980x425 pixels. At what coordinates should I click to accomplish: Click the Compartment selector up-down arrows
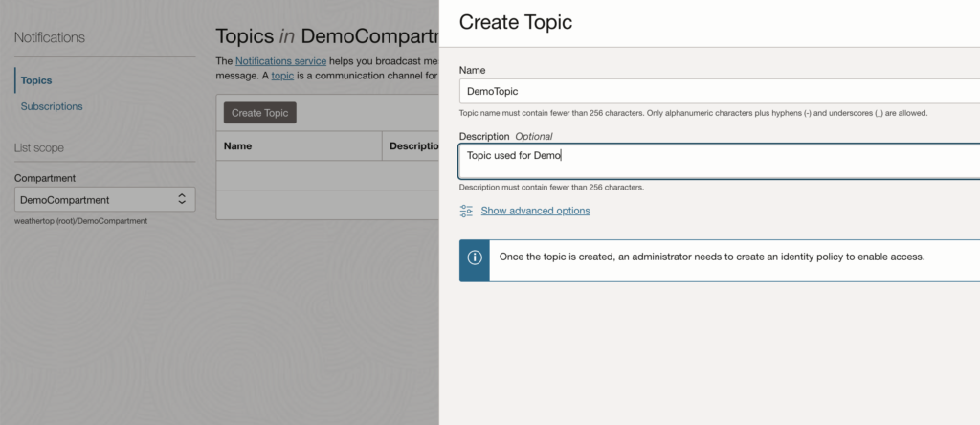point(182,199)
